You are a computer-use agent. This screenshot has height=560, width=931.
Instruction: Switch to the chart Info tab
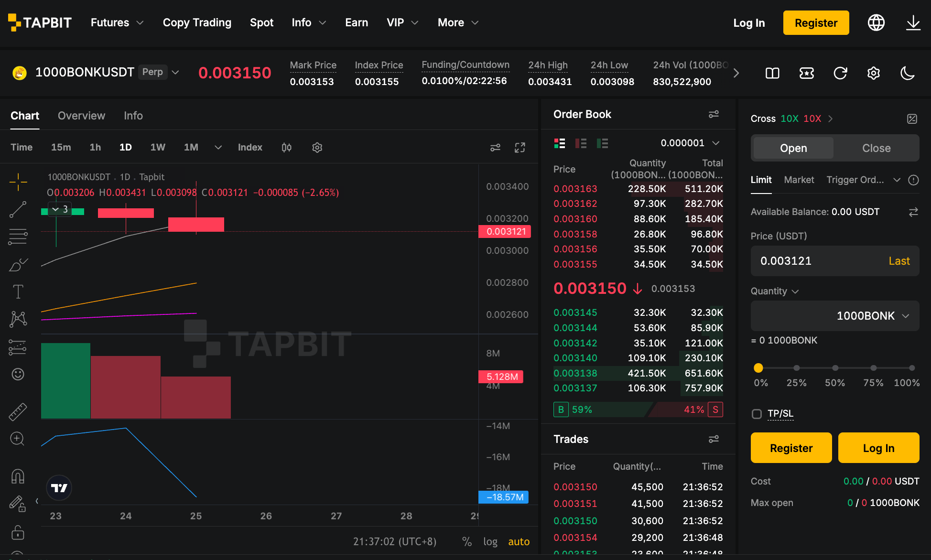tap(133, 116)
